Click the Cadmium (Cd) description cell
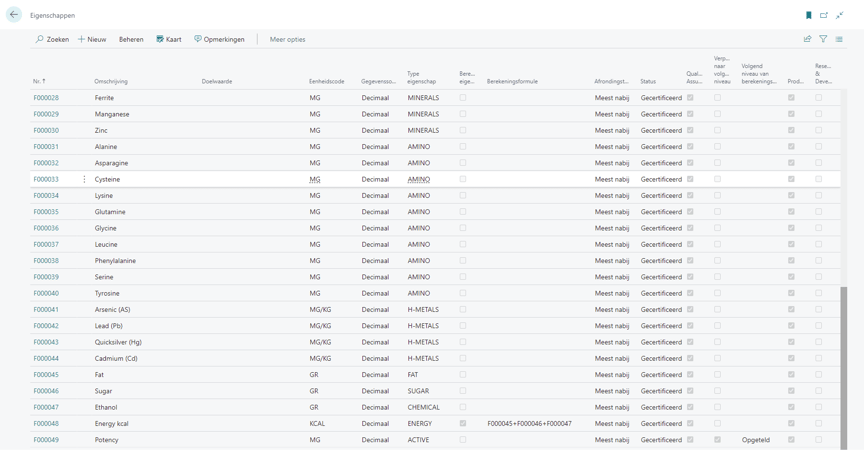The width and height of the screenshot is (864, 457). coord(116,358)
